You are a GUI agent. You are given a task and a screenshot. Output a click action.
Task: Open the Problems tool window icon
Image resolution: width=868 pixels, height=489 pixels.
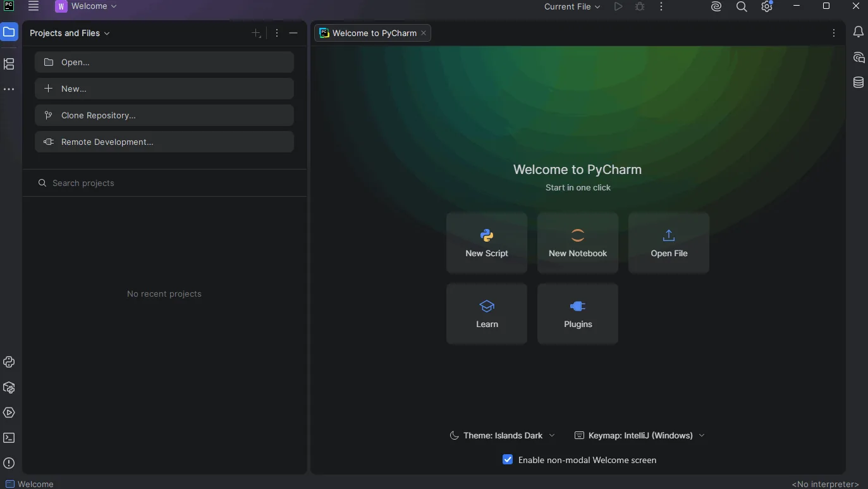[9, 463]
